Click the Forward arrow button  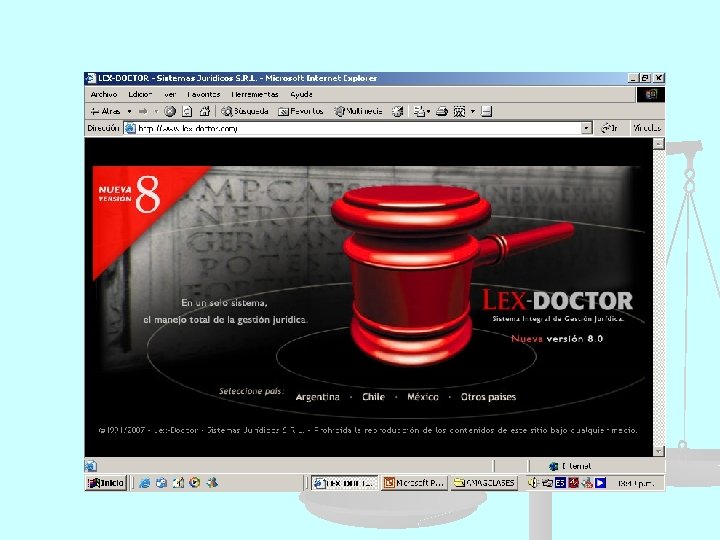point(143,111)
